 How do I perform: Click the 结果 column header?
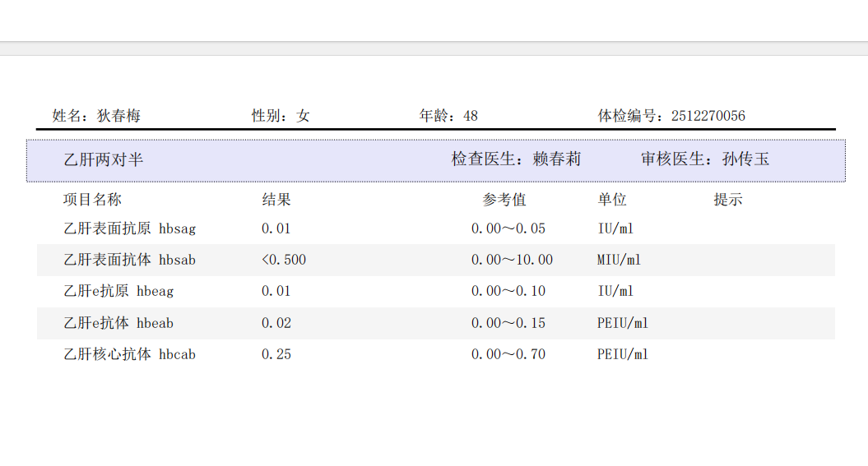(276, 200)
